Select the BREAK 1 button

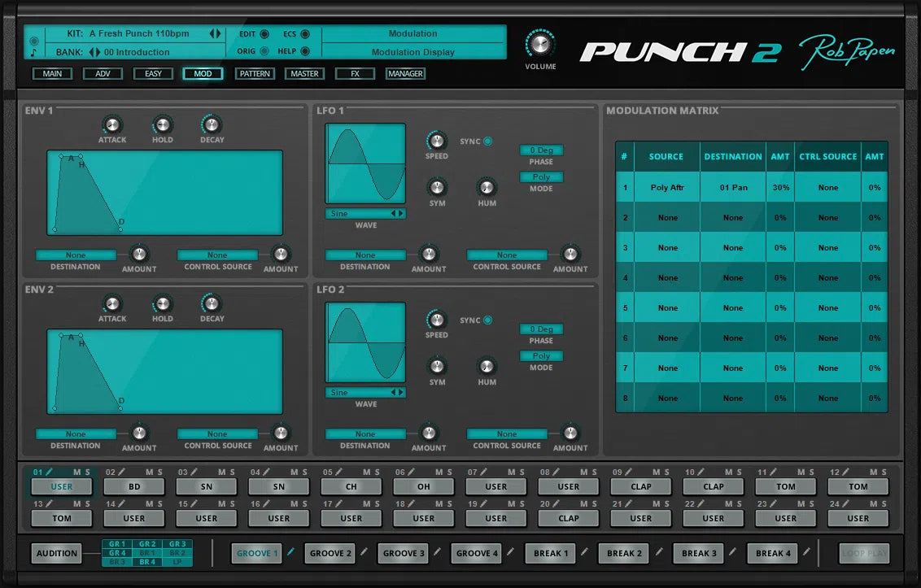coord(550,553)
